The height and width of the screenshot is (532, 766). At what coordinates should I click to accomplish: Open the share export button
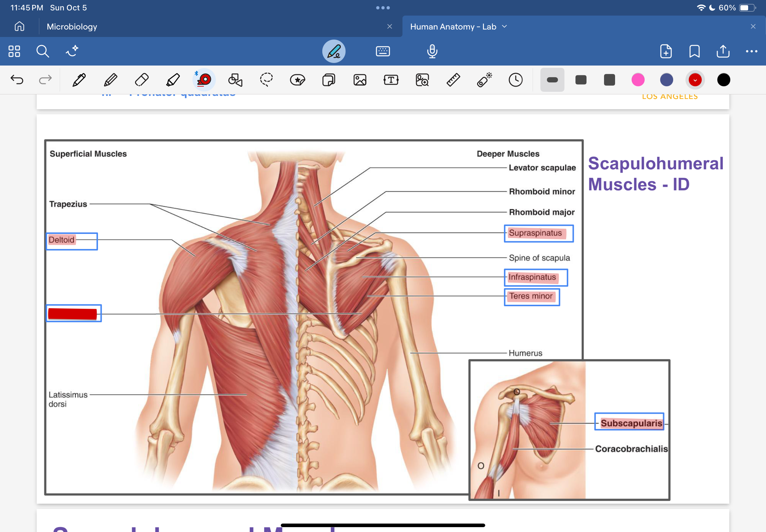click(723, 51)
